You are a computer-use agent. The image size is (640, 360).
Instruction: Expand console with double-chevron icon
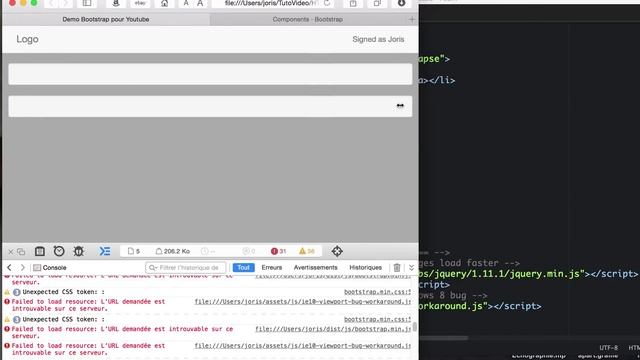[x=411, y=267]
